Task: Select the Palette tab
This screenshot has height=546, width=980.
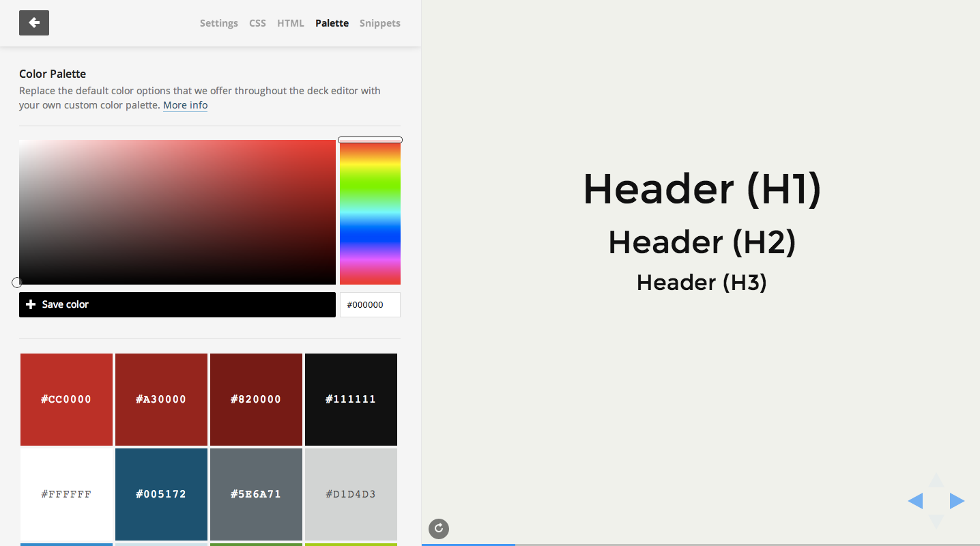Action: tap(332, 23)
